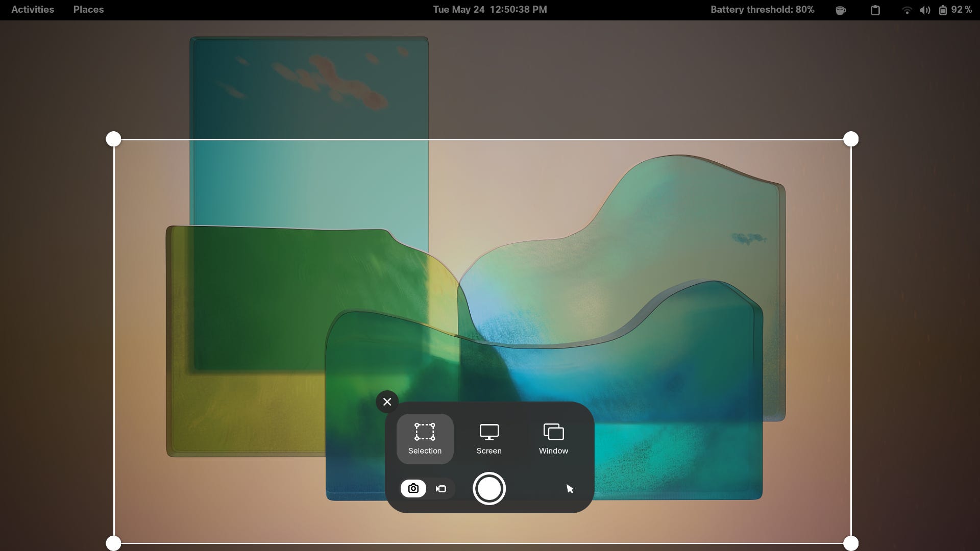The height and width of the screenshot is (551, 980).
Task: Click the Caffeine coffee cup icon
Action: point(841,10)
